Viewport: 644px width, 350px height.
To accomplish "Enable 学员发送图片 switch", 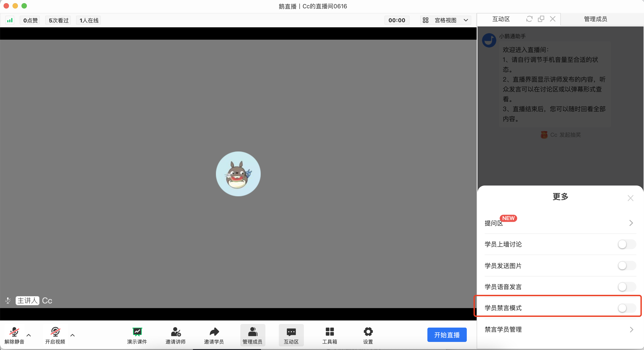I will coord(627,266).
